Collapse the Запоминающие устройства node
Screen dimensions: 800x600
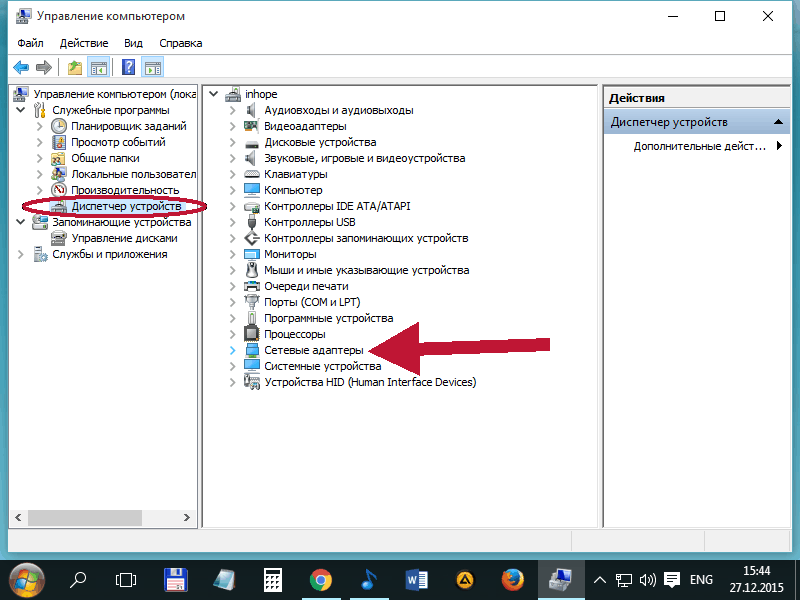(x=21, y=222)
